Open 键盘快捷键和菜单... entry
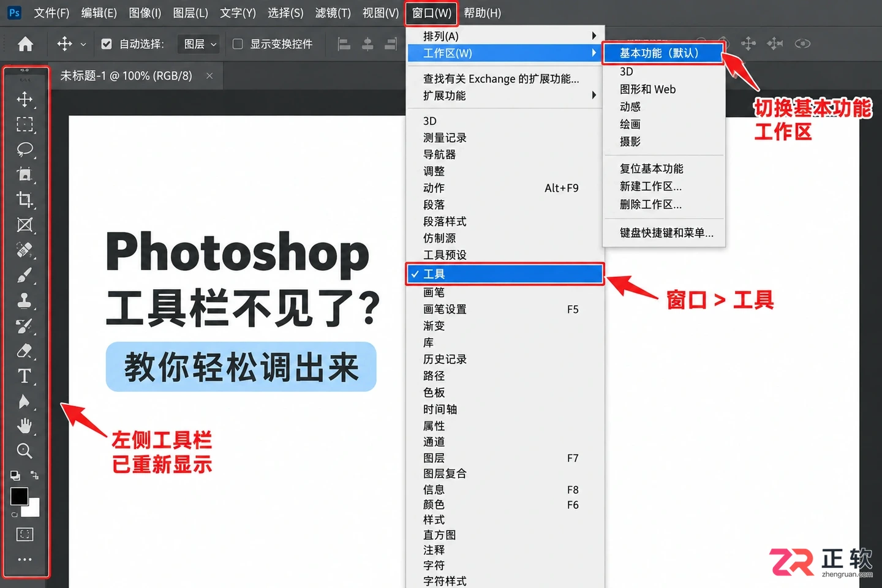This screenshot has width=882, height=588. pyautogui.click(x=664, y=233)
